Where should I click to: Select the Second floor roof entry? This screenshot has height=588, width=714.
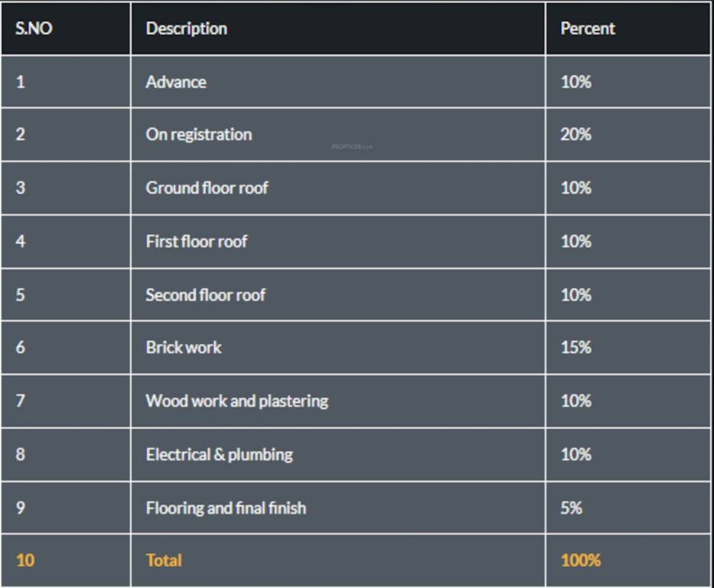[x=206, y=295]
